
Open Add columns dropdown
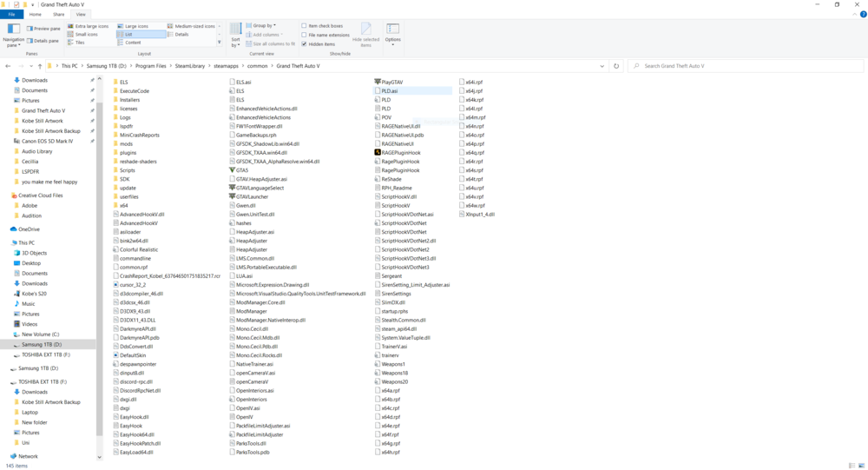coord(264,35)
